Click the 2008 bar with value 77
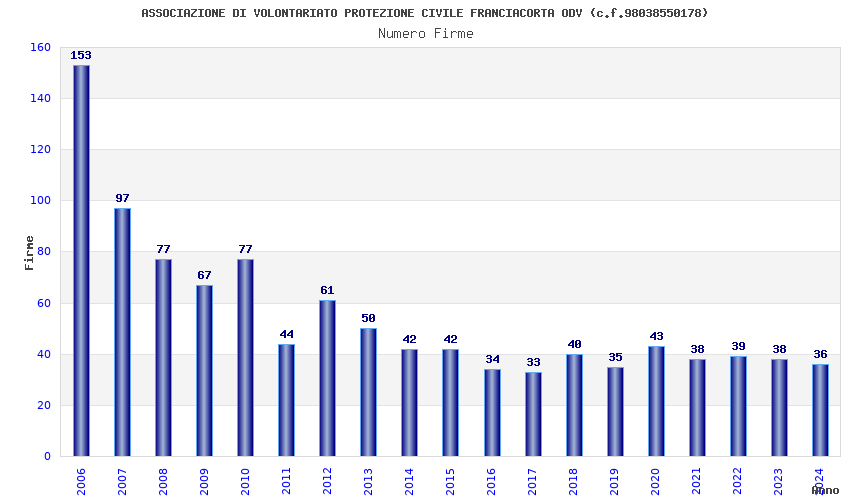The height and width of the screenshot is (500, 850). [164, 357]
